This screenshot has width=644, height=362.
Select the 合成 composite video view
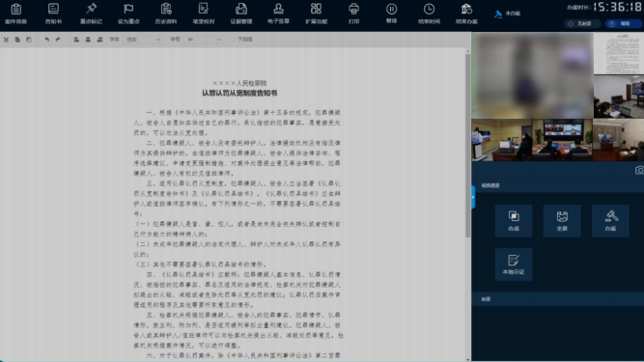point(514,221)
